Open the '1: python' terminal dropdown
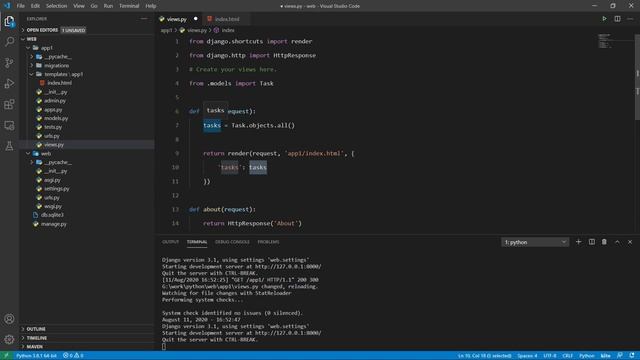This screenshot has width=640, height=360. coord(535,242)
